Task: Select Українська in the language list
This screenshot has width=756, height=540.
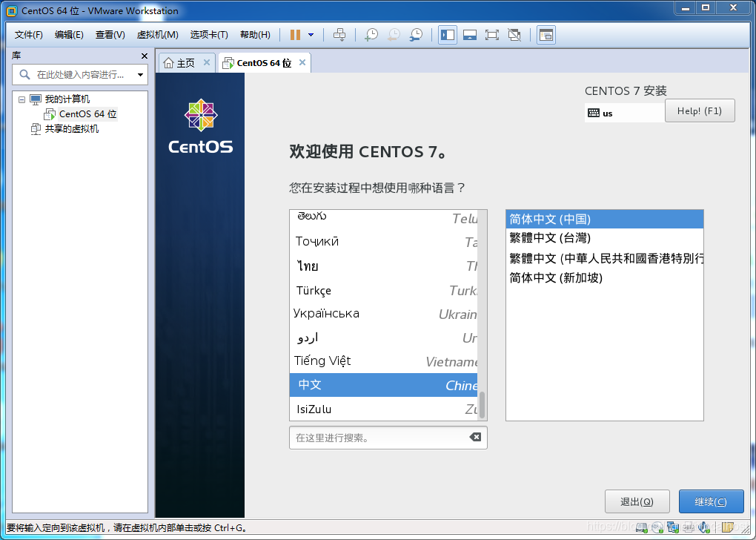Action: (x=384, y=314)
